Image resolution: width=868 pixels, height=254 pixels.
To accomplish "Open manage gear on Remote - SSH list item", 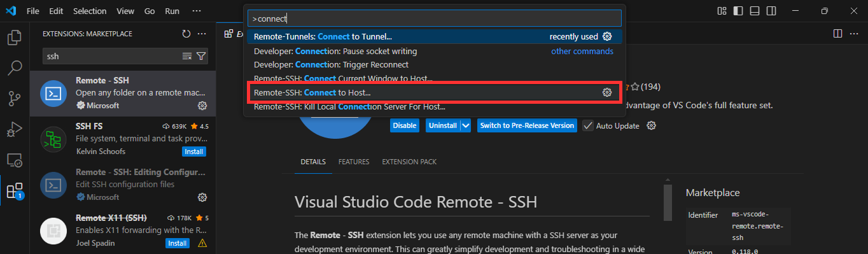I will [x=202, y=106].
